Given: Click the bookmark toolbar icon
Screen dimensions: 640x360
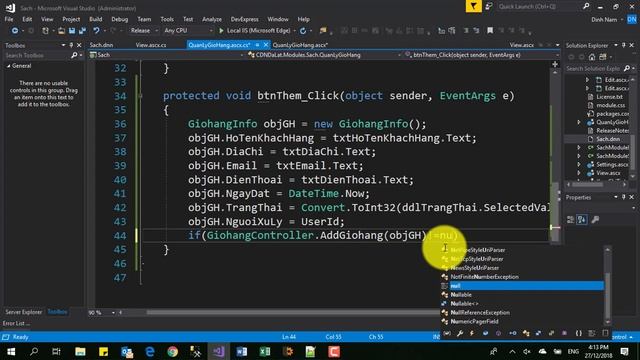Looking at the screenshot, I should [x=490, y=31].
